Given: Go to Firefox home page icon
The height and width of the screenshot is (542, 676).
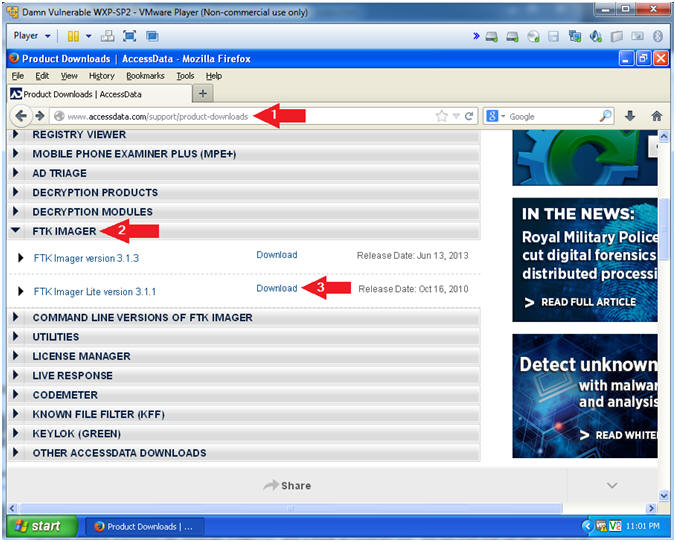Looking at the screenshot, I should click(657, 116).
